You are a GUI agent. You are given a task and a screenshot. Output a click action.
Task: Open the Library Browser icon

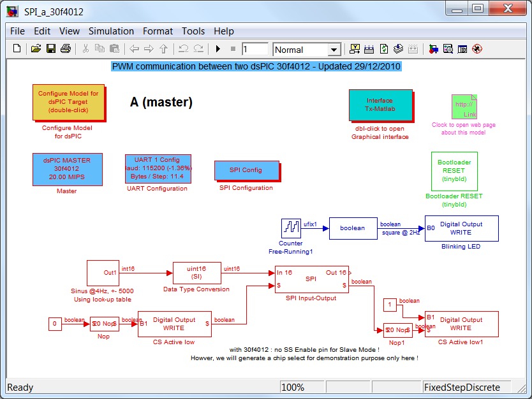pyautogui.click(x=433, y=49)
